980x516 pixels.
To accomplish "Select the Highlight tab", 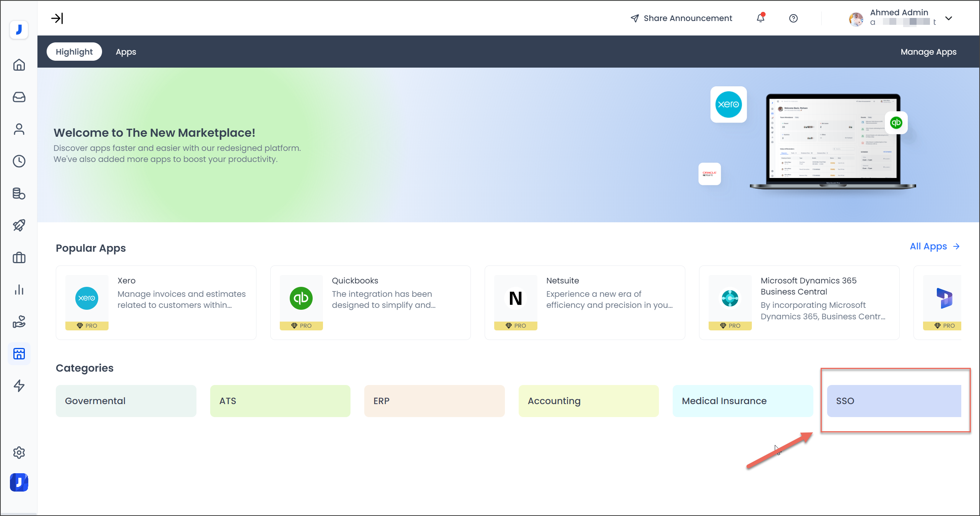I will [x=74, y=52].
